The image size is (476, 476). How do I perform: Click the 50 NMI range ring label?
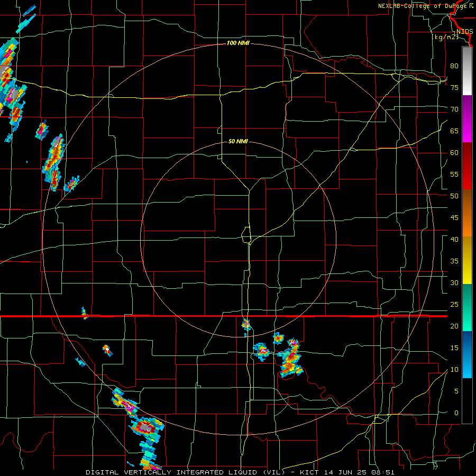click(x=238, y=141)
